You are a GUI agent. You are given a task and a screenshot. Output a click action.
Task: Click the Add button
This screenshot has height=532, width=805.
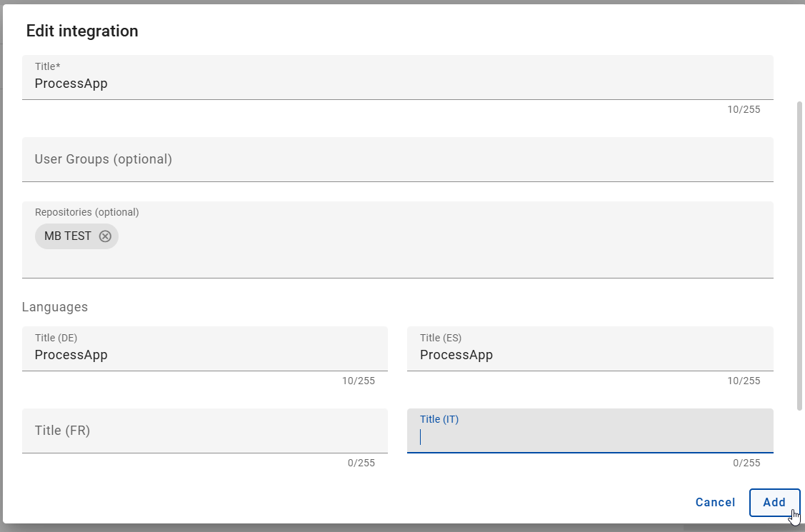[x=775, y=502]
